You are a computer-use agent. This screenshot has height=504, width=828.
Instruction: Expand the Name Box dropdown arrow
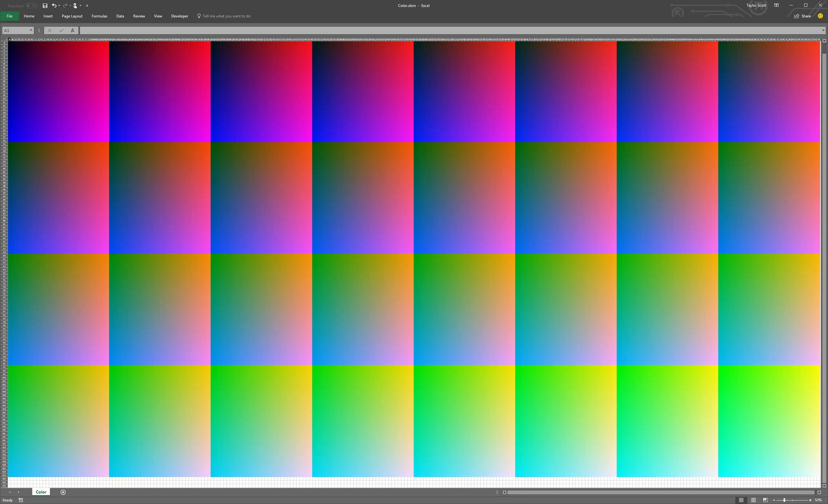(x=31, y=30)
